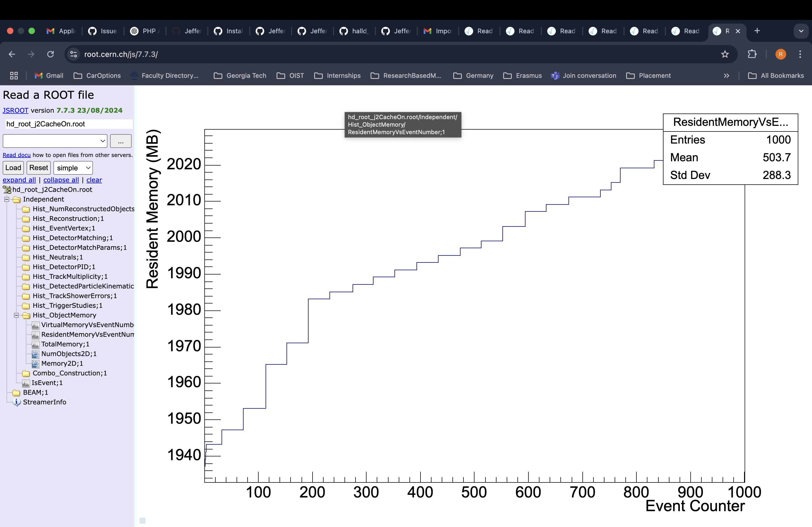Click the TotalMemory histogram icon
This screenshot has height=527, width=812.
point(35,344)
